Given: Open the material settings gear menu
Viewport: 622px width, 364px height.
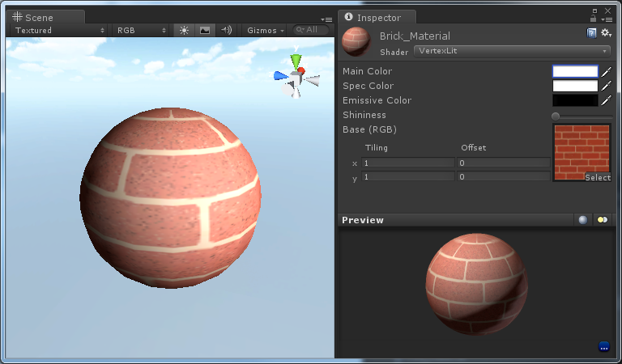Looking at the screenshot, I should pyautogui.click(x=606, y=33).
